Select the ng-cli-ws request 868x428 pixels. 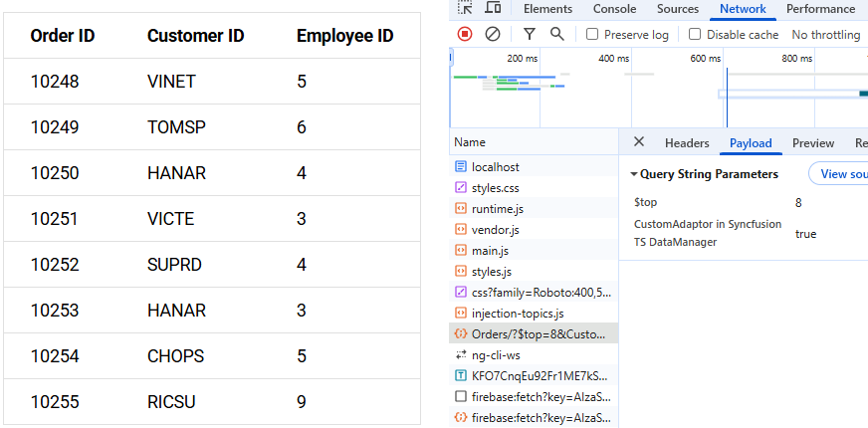coord(534,355)
